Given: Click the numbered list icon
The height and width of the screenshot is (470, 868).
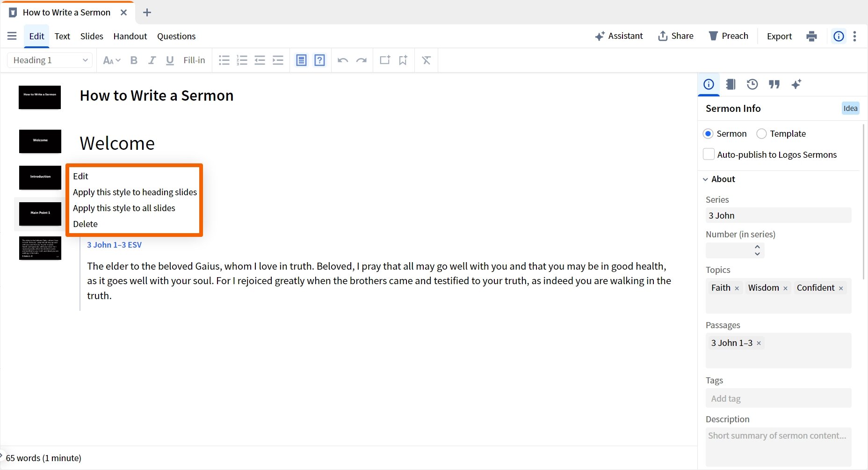Looking at the screenshot, I should pos(242,60).
